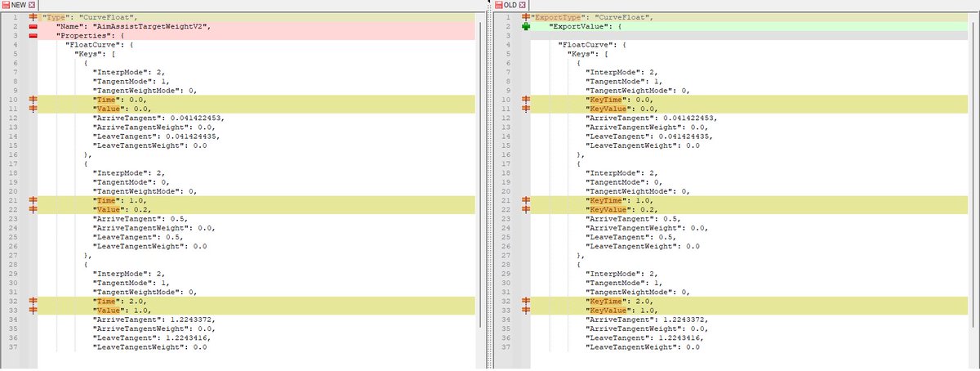This screenshot has width=980, height=371.
Task: Click "LeaveTangentWeight": 0.0 on NEW line 37
Action: coord(150,346)
